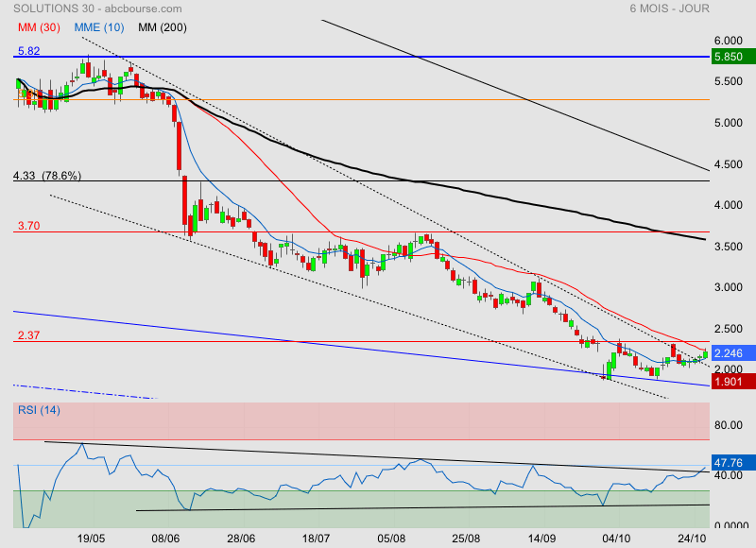Click the 6.000 price axis value
The width and height of the screenshot is (756, 548).
tap(728, 41)
